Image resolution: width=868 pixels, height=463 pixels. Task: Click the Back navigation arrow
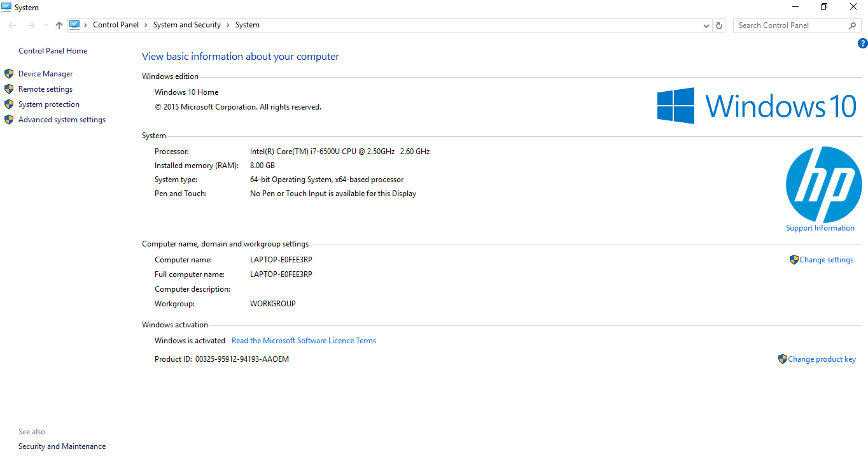click(x=13, y=25)
